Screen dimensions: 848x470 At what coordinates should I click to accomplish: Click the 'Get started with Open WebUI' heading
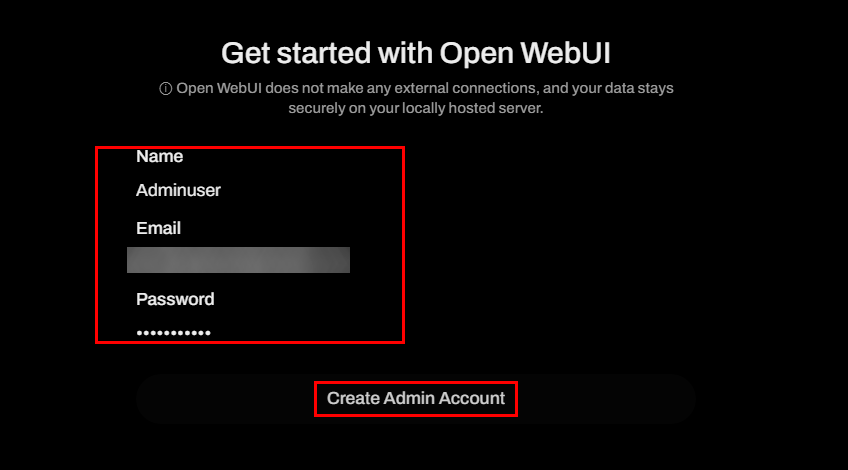(x=415, y=52)
